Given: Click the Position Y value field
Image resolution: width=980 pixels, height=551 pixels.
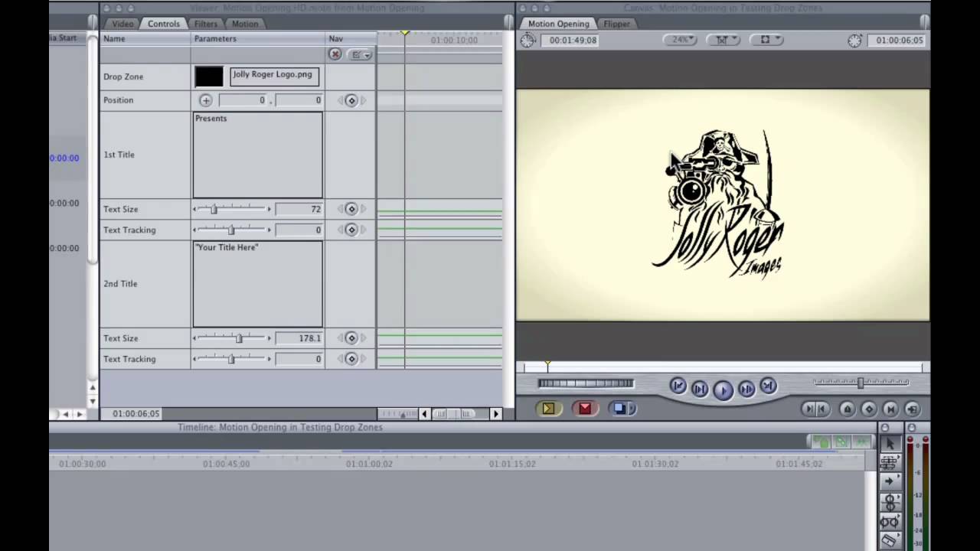Looking at the screenshot, I should tap(299, 100).
